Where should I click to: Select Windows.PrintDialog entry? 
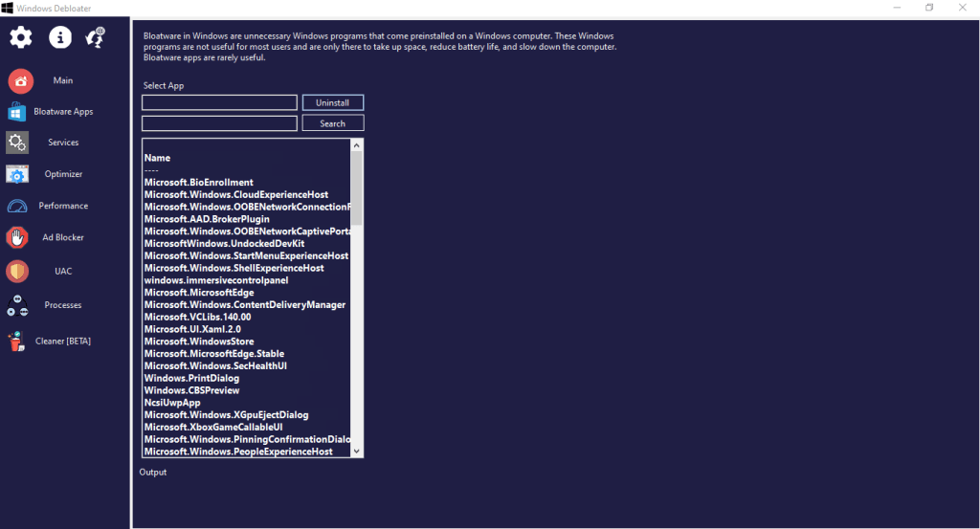pyautogui.click(x=191, y=379)
